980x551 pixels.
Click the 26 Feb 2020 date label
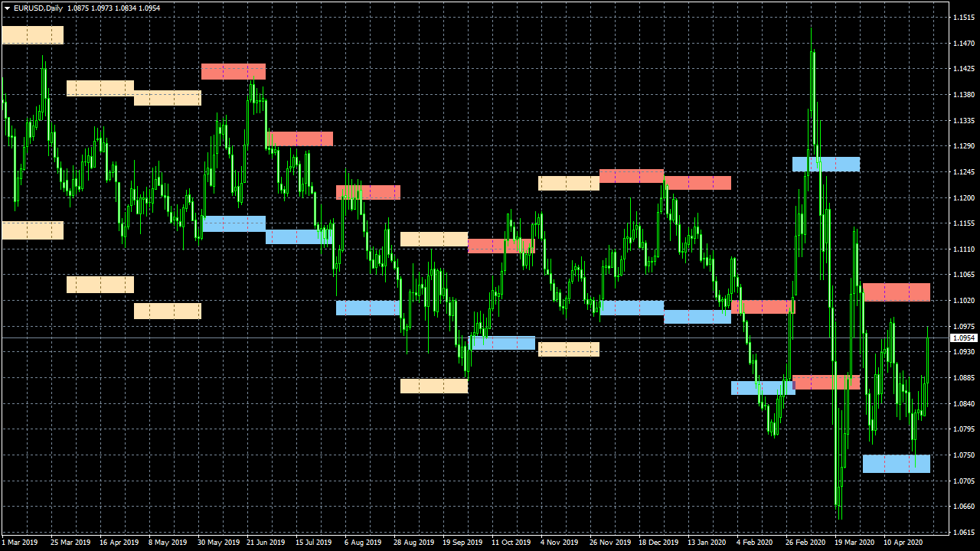(x=805, y=543)
